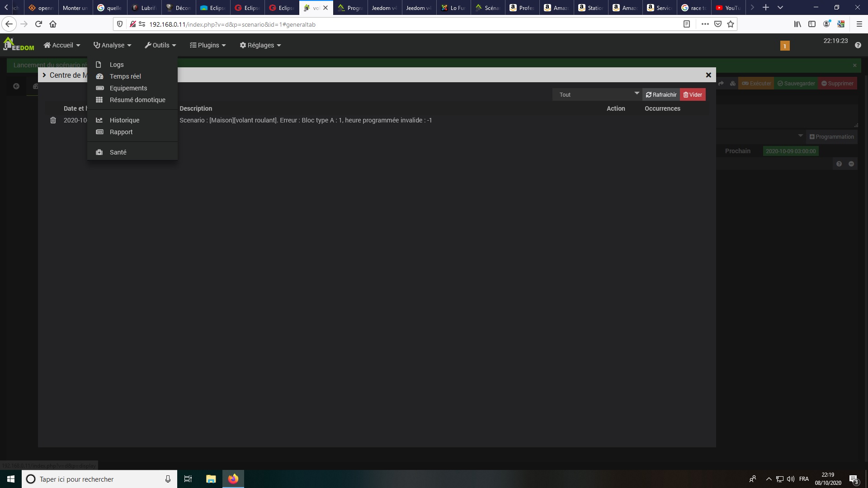Open the Windows Start menu

[11, 479]
